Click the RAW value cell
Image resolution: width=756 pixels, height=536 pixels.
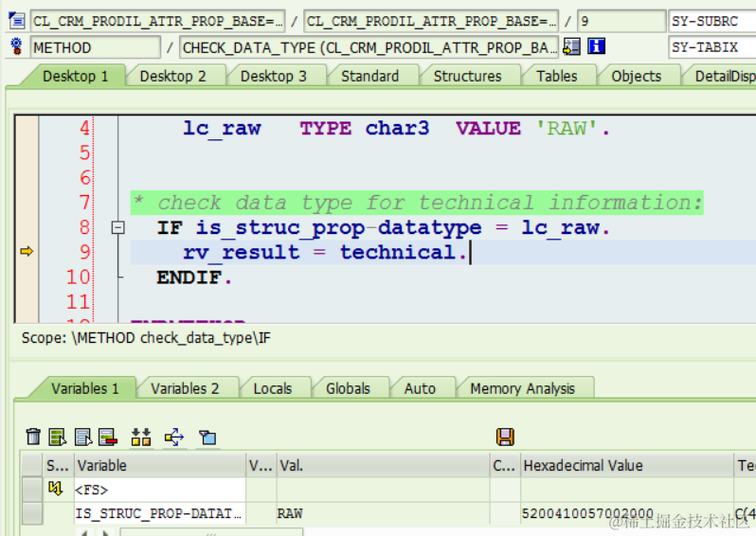383,513
